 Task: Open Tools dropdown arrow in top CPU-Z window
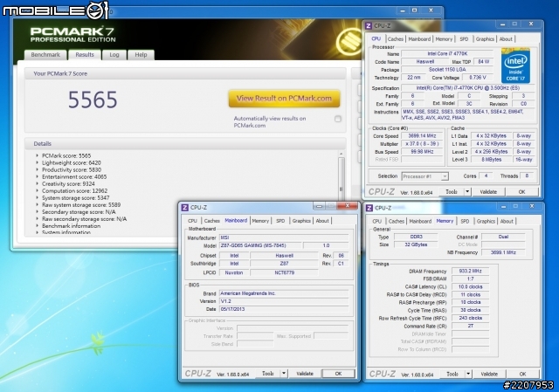coord(467,192)
